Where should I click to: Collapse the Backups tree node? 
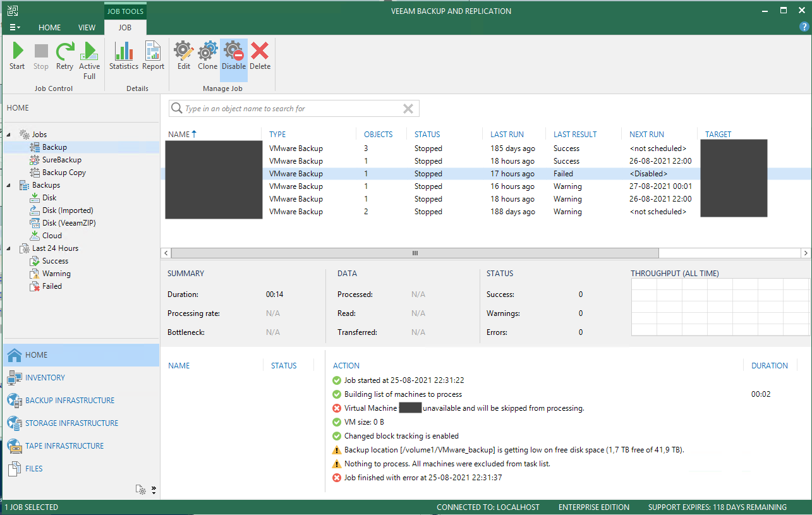9,185
